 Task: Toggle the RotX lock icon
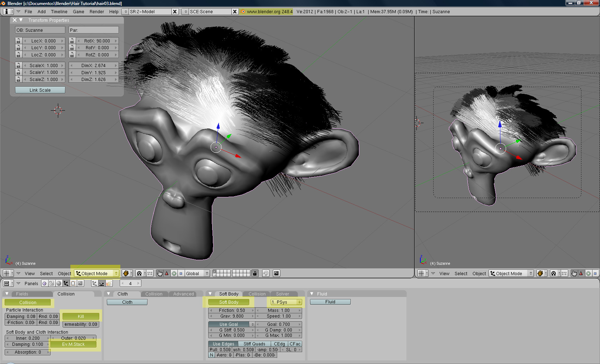click(72, 41)
